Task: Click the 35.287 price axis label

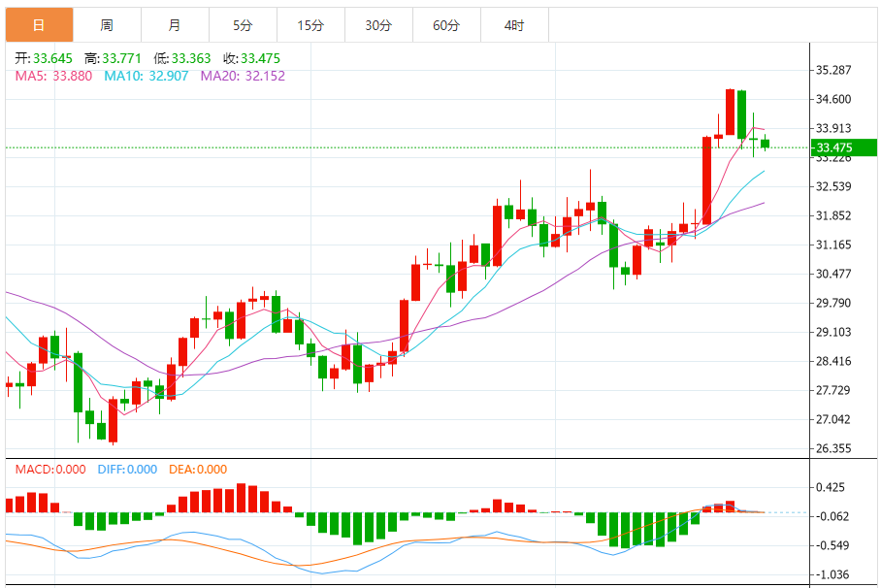Action: click(833, 70)
